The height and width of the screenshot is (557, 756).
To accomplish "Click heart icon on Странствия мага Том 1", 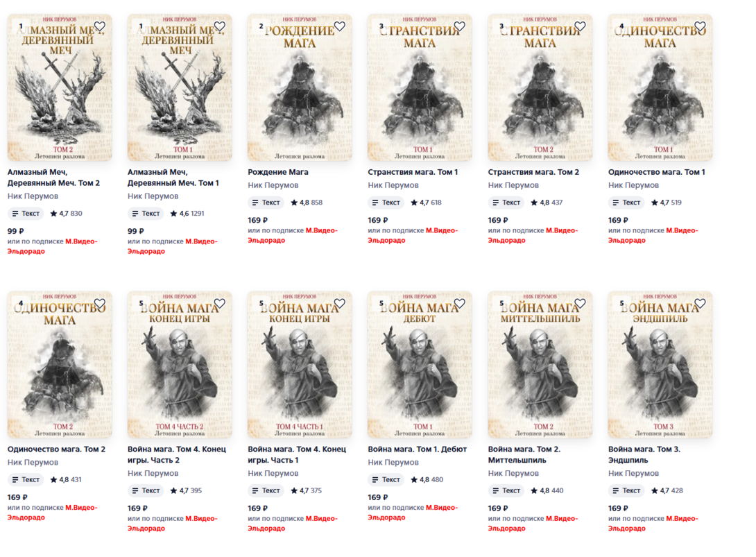I will coord(459,26).
